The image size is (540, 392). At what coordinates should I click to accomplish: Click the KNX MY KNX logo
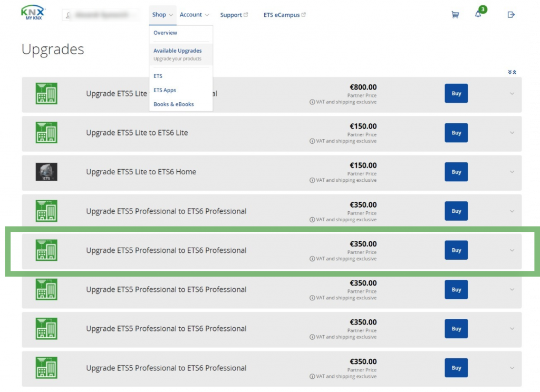pos(33,13)
